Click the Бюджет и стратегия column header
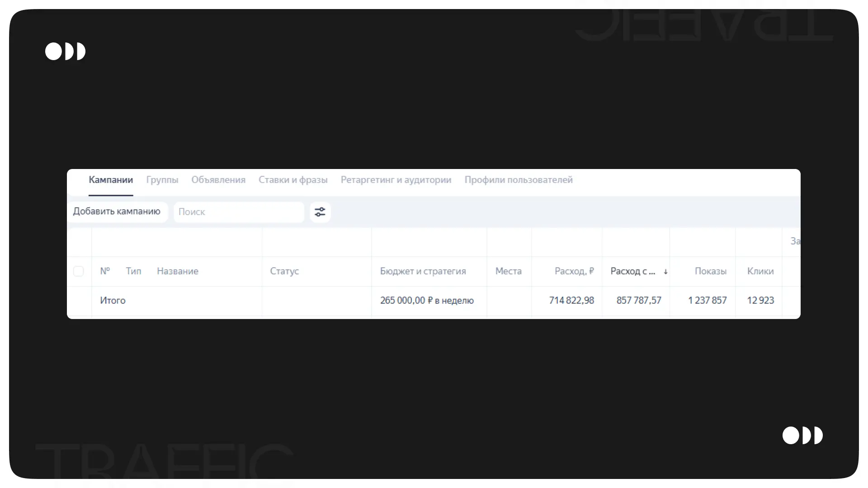The height and width of the screenshot is (488, 868). [423, 271]
